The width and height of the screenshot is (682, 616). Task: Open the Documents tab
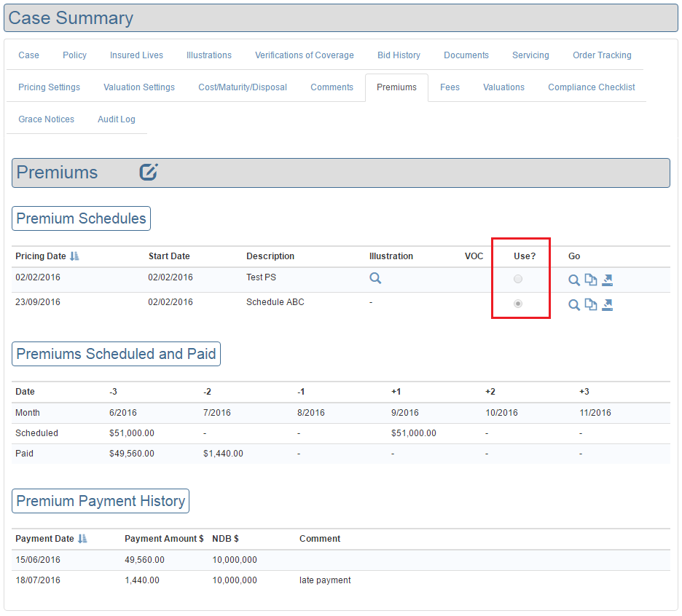click(466, 55)
